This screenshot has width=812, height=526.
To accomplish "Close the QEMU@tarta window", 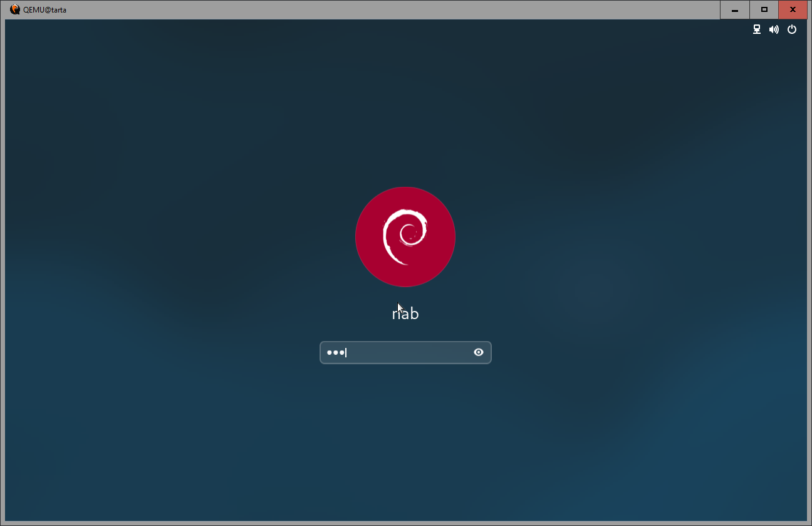I will tap(793, 9).
